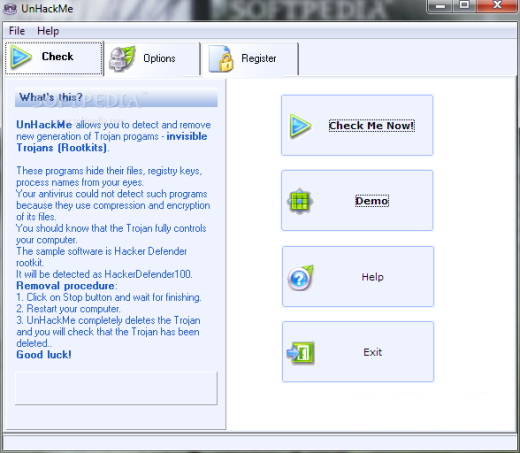
Task: Click the play arrow icon beside Check Me Now!
Action: tap(300, 126)
